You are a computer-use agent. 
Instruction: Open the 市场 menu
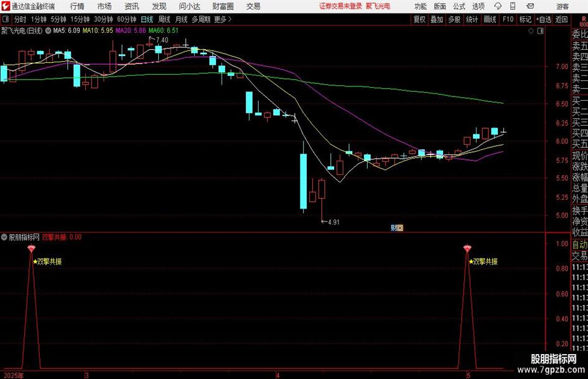point(105,6)
